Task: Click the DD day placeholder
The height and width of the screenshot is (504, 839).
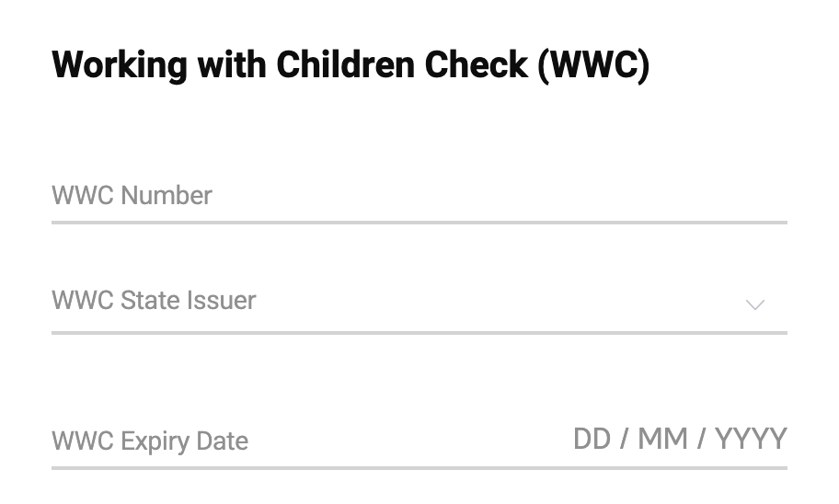Action: [x=592, y=440]
